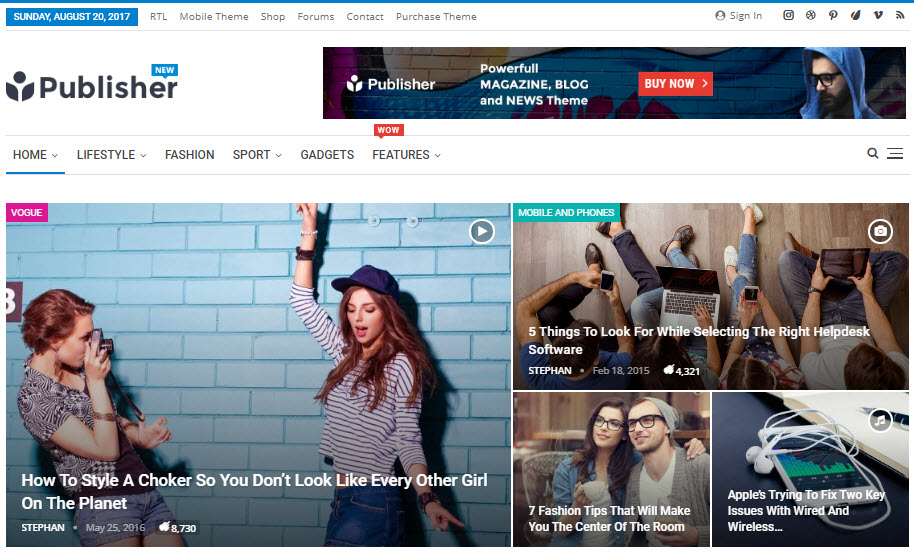Go to the Shop link
914x559 pixels.
pos(273,17)
